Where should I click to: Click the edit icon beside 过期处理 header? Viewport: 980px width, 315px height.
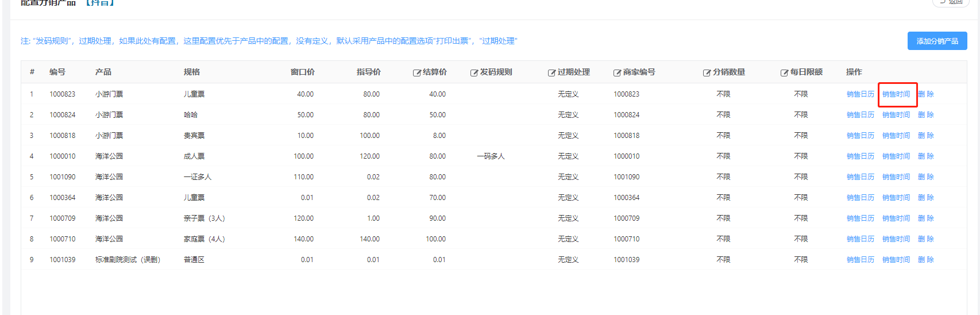pyautogui.click(x=551, y=73)
